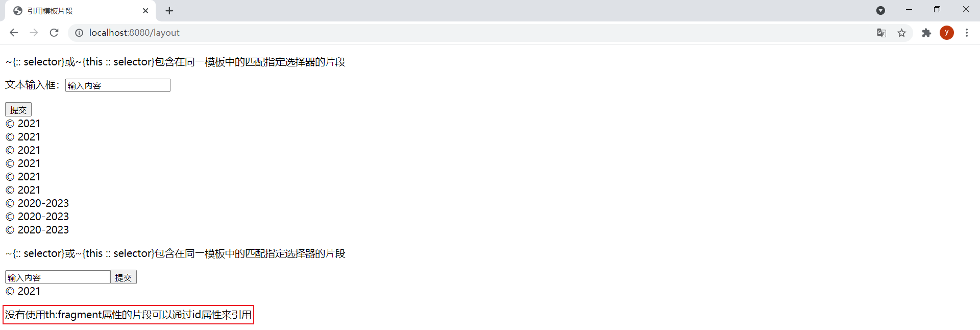Click the browser forward arrow
The width and height of the screenshot is (980, 330).
(x=34, y=33)
